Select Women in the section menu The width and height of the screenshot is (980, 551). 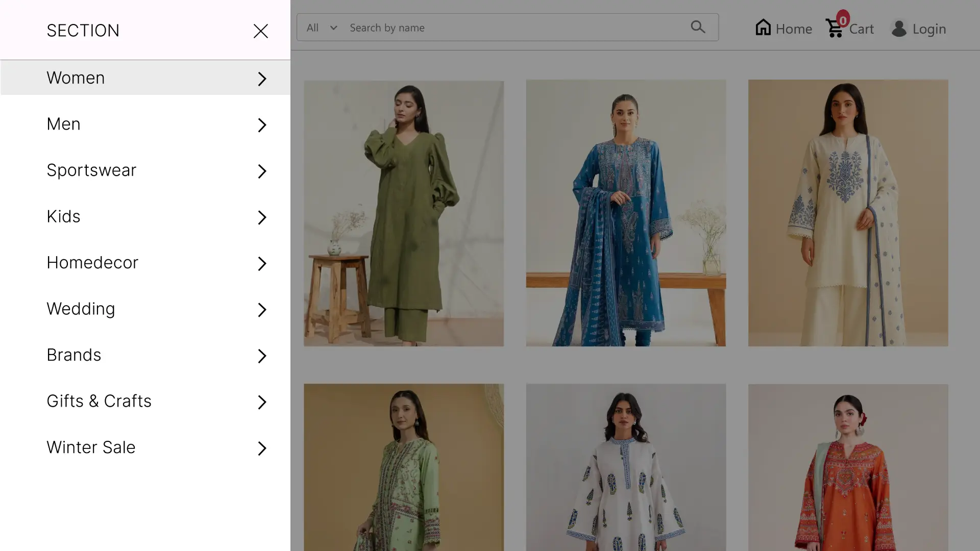point(76,78)
